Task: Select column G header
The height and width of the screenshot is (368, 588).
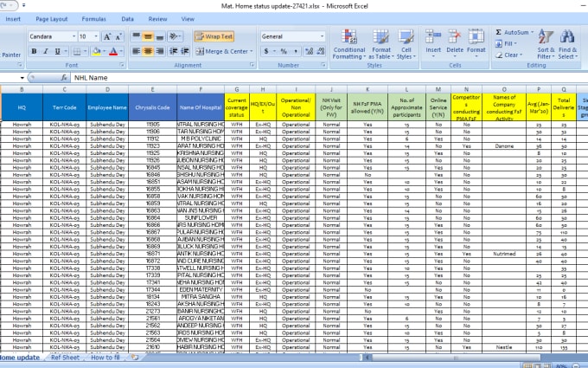Action: 237,89
